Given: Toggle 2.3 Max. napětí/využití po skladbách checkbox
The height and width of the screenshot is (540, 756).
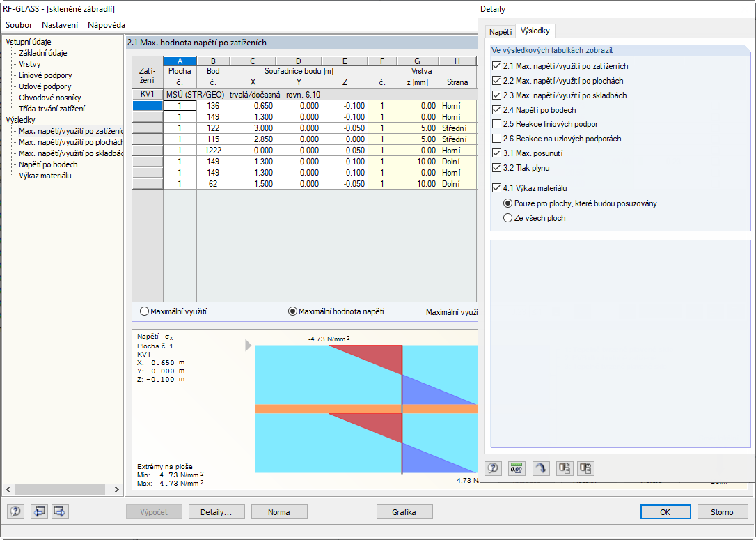Looking at the screenshot, I should [496, 95].
